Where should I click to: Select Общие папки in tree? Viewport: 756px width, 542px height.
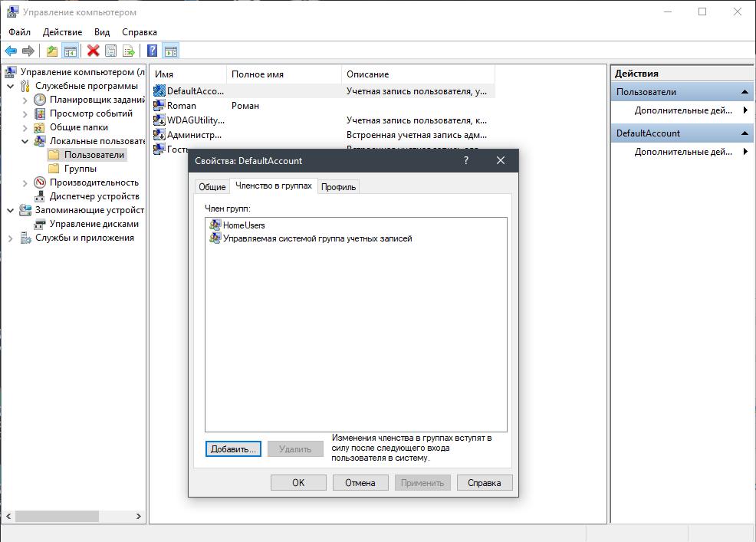pyautogui.click(x=78, y=127)
